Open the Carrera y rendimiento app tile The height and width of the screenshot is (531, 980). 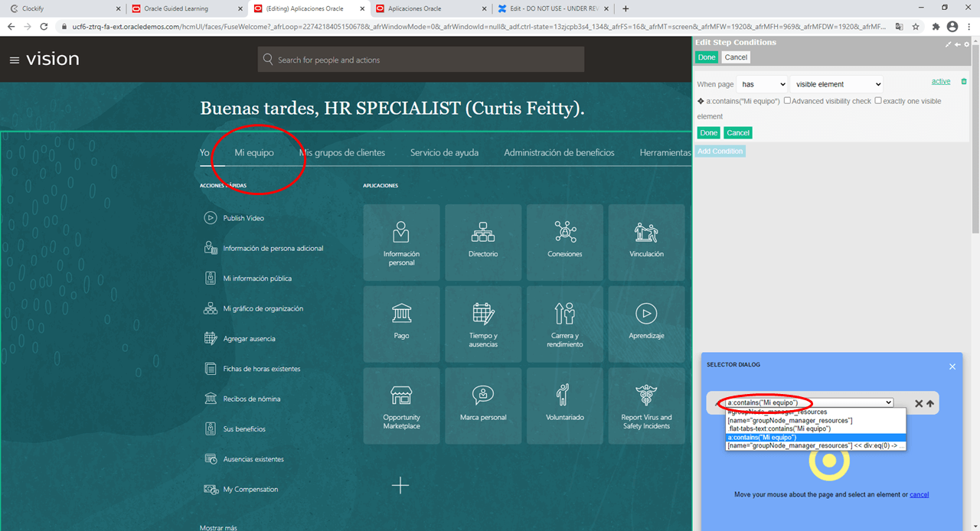(x=565, y=324)
